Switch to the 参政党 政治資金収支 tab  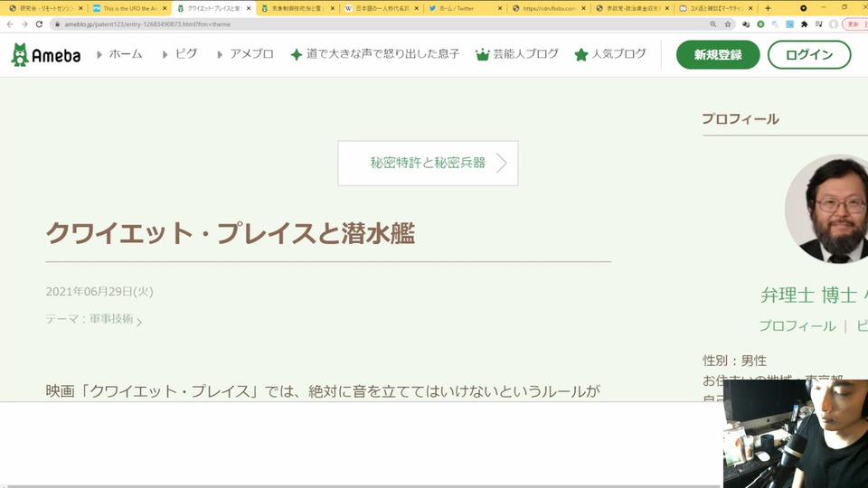632,8
